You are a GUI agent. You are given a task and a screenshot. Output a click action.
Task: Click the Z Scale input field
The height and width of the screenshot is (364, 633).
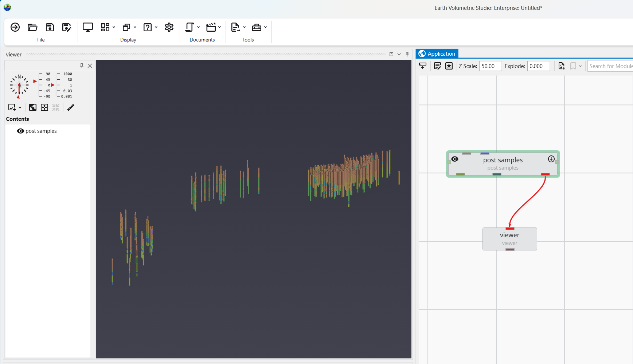(x=490, y=66)
